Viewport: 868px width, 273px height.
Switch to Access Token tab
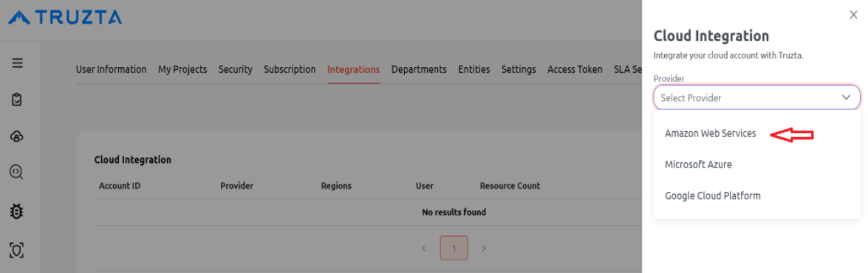(575, 69)
